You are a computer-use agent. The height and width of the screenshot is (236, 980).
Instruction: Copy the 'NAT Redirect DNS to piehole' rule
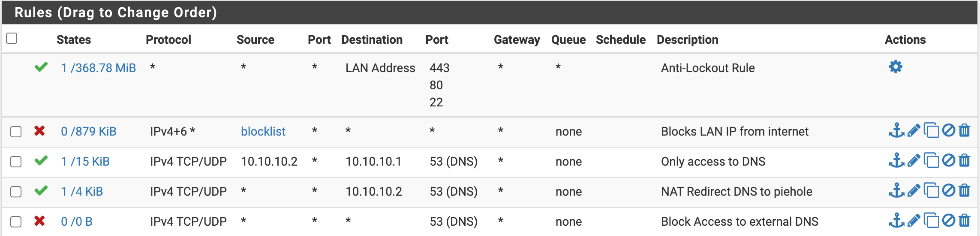tap(931, 191)
